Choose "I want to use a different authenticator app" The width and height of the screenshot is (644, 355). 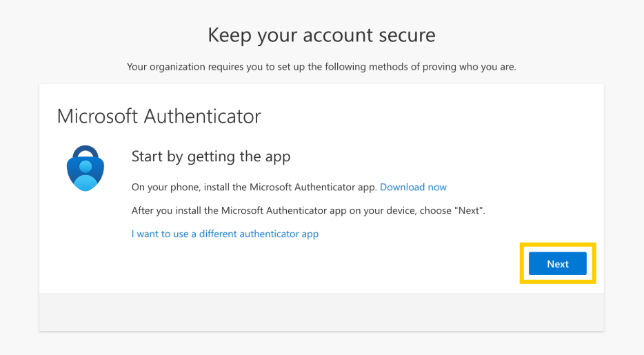point(225,234)
